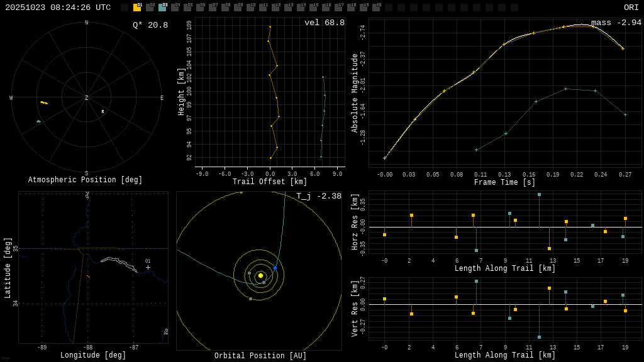Select the gray station 02 box
Viewport: 644px width, 362px height.
150,8
